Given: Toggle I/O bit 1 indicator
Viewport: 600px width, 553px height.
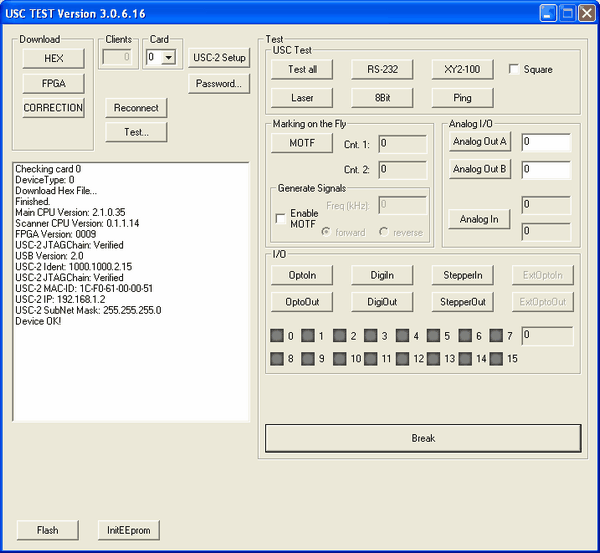Looking at the screenshot, I should point(308,335).
